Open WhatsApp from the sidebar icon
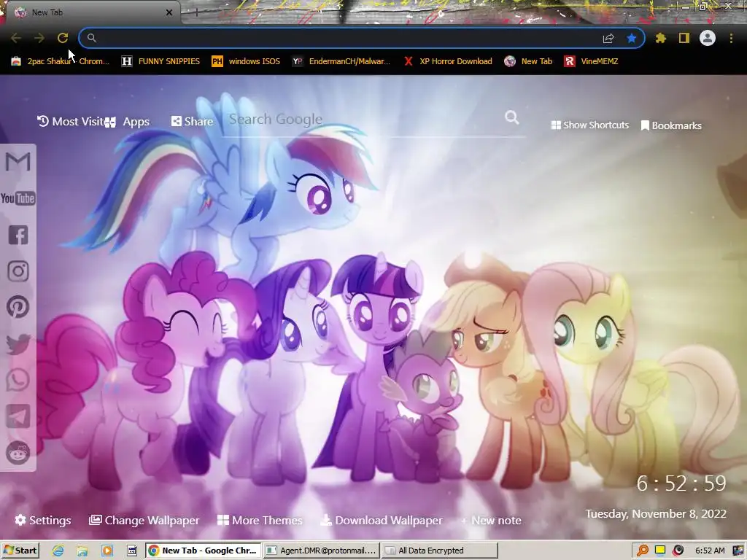 click(18, 380)
